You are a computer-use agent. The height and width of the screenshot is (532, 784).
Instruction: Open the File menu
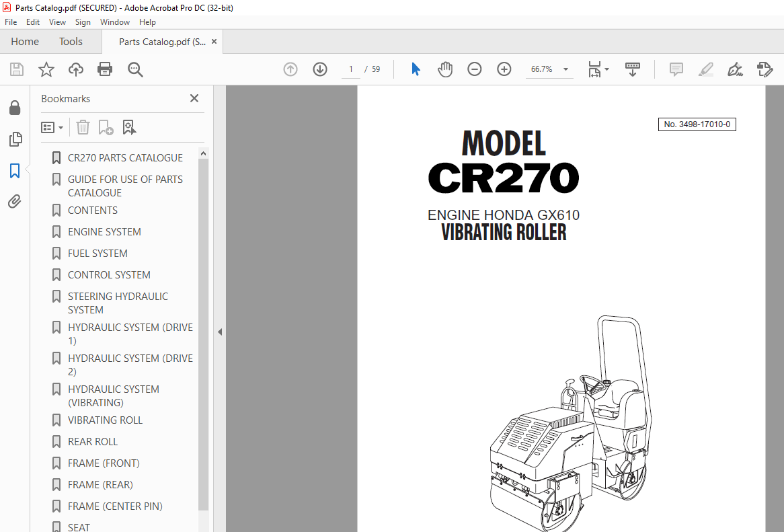pos(11,22)
